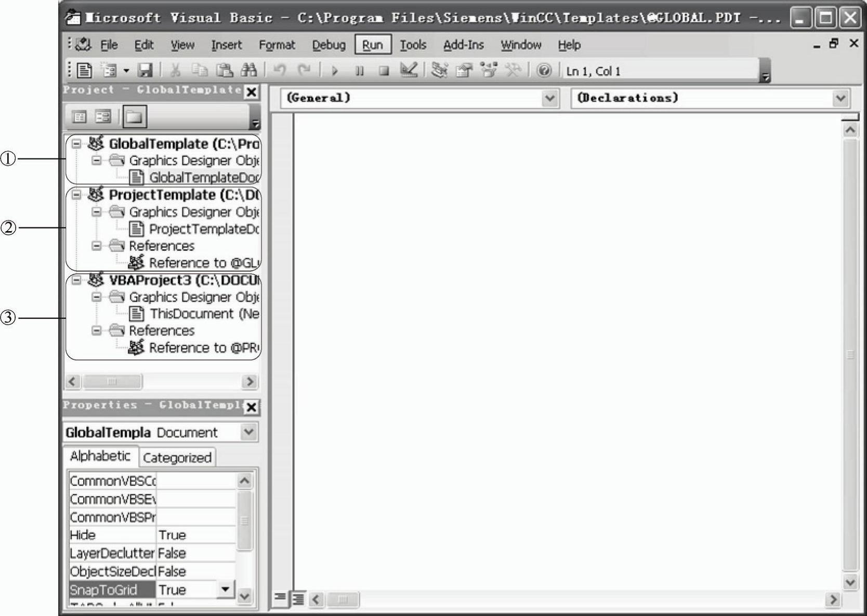Click the Break pause icon
This screenshot has height=616, width=867.
click(359, 71)
